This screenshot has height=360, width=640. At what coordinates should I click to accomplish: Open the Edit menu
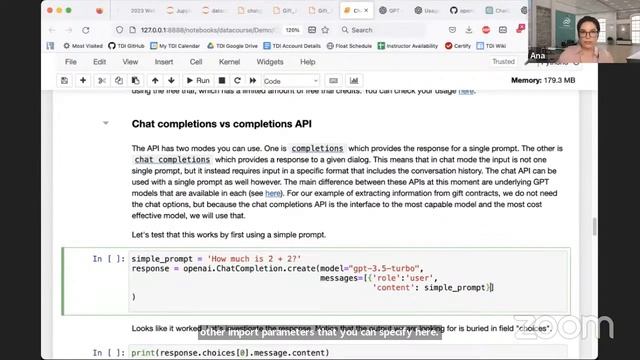point(99,62)
